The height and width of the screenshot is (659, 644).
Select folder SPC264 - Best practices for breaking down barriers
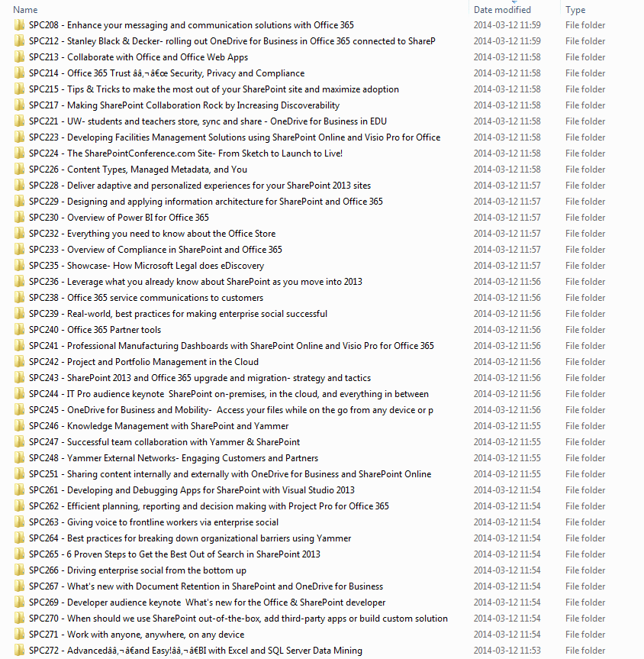click(x=190, y=538)
